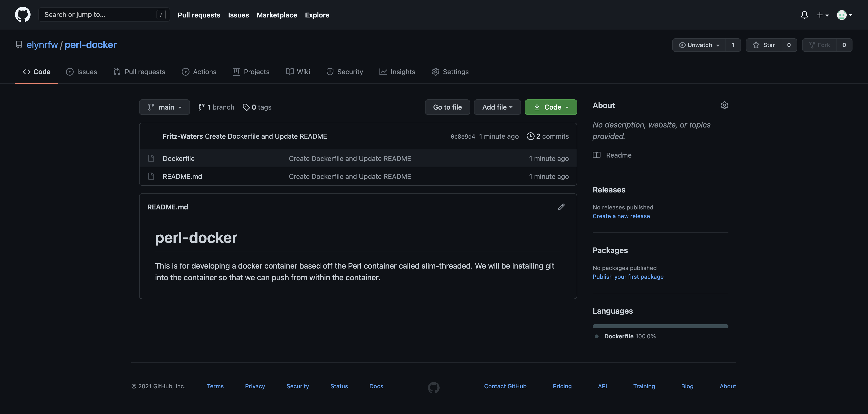Toggle the Unwatch notifications button

click(x=699, y=45)
